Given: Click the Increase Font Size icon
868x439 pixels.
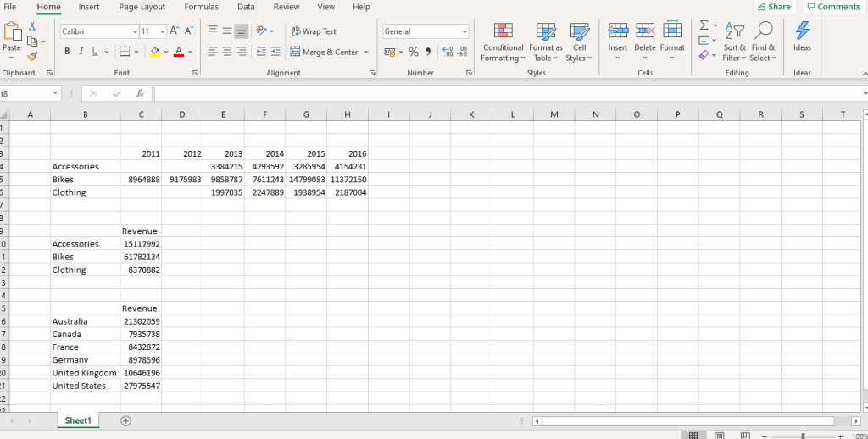Looking at the screenshot, I should (175, 31).
